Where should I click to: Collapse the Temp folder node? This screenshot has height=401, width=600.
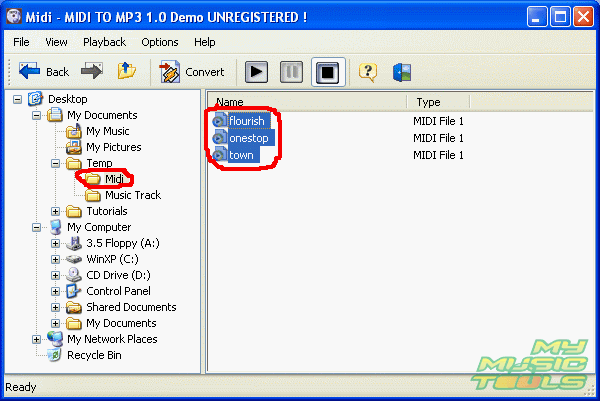coord(55,164)
